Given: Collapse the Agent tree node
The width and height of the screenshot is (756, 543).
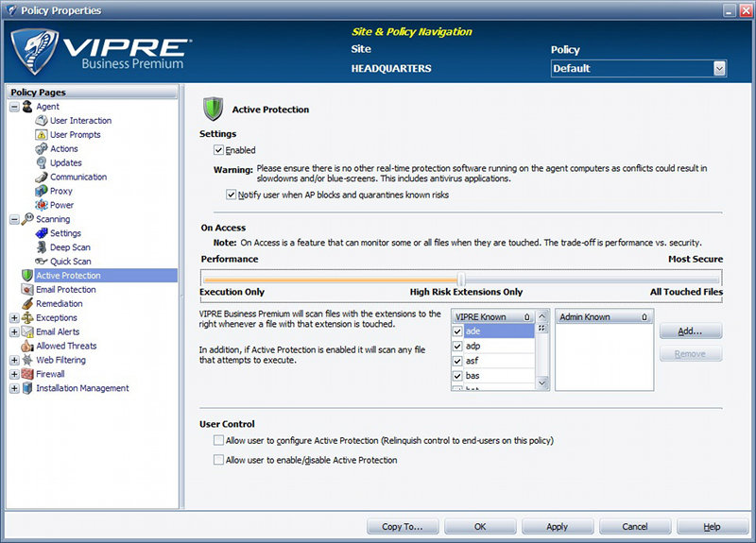Looking at the screenshot, I should coord(14,107).
